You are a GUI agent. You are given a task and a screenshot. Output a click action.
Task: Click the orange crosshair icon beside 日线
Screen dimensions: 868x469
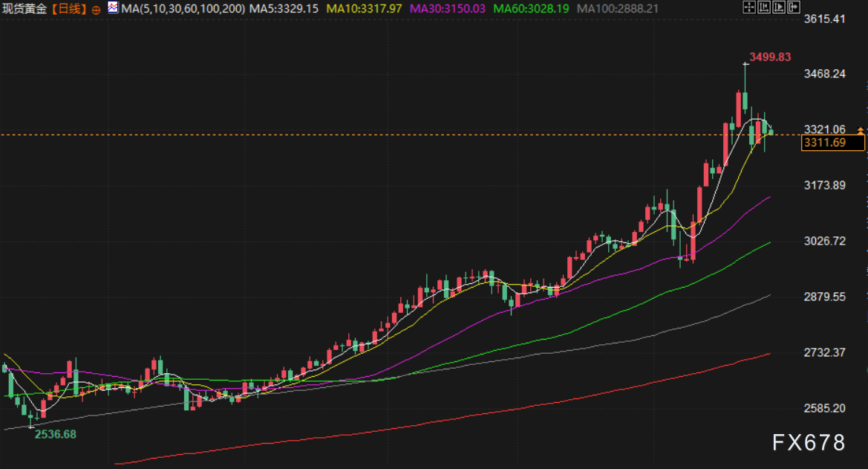97,9
